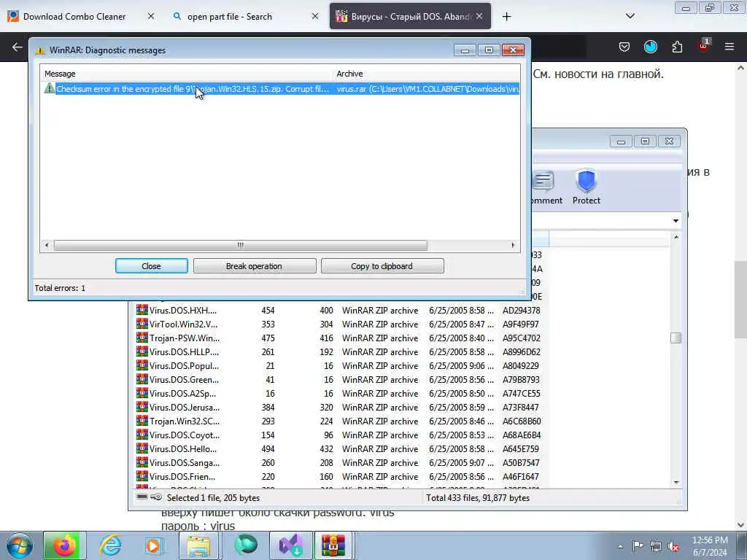Click the browser page scrollbar thumb
Image resolution: width=747 pixels, height=560 pixels.
[740, 299]
